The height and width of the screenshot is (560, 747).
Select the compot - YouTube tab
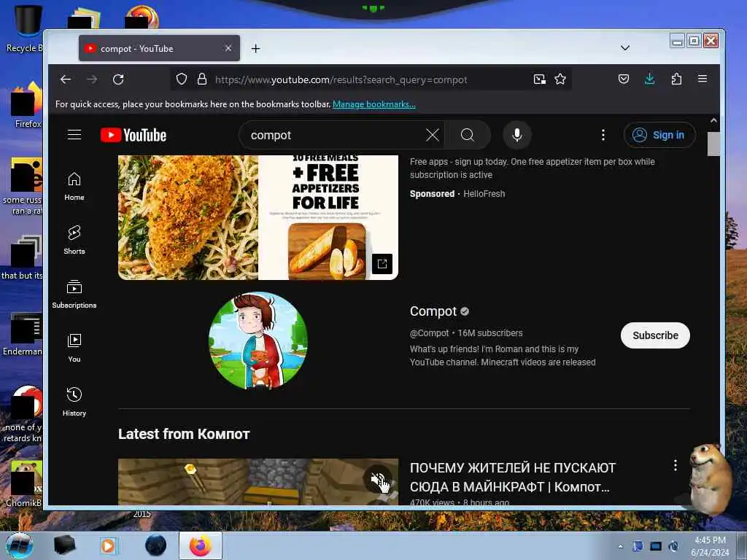159,48
